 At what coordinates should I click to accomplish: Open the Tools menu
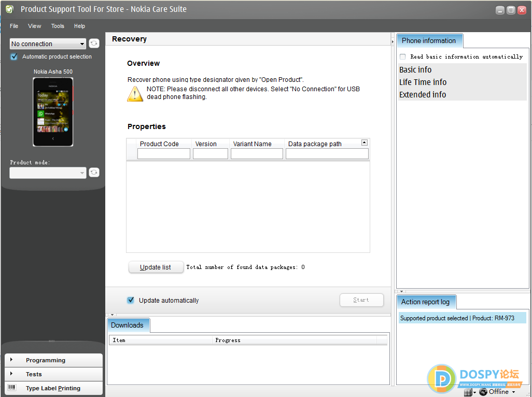pyautogui.click(x=58, y=26)
